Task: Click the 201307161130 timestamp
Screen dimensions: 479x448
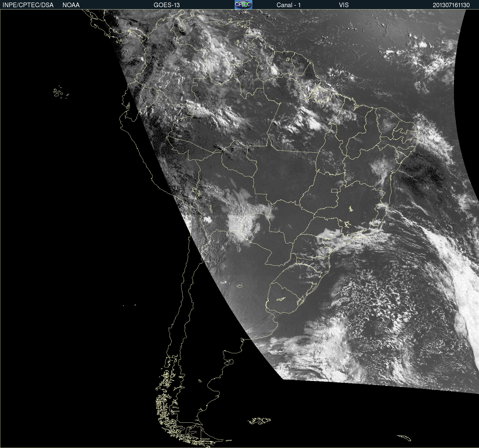Action: pyautogui.click(x=451, y=5)
